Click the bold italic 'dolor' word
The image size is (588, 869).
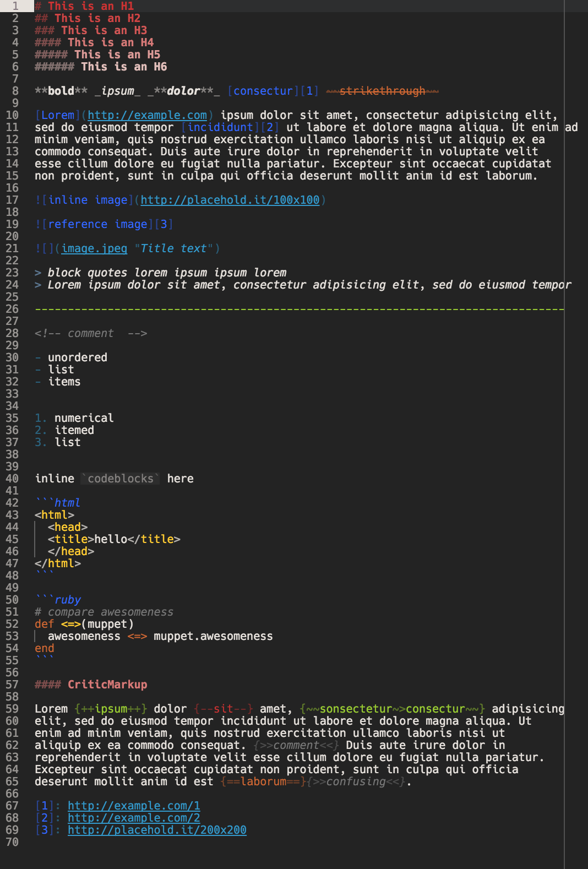click(183, 91)
